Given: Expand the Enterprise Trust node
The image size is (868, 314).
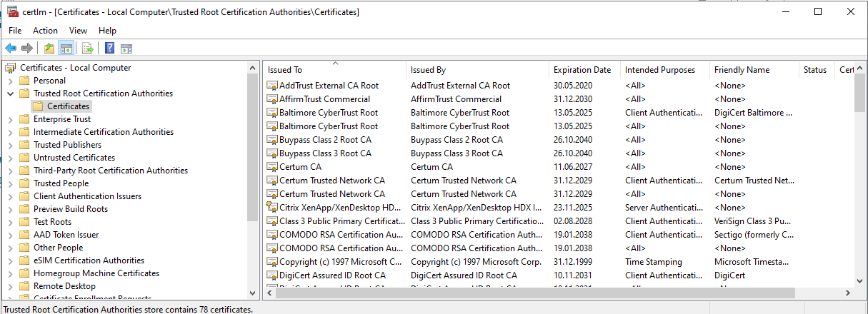Looking at the screenshot, I should [10, 119].
